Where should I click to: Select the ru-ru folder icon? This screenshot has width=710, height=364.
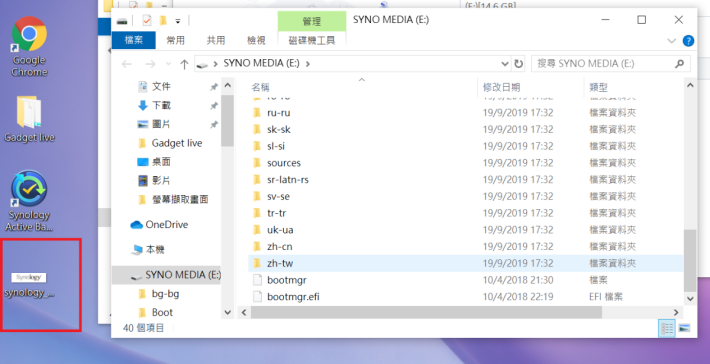click(257, 113)
